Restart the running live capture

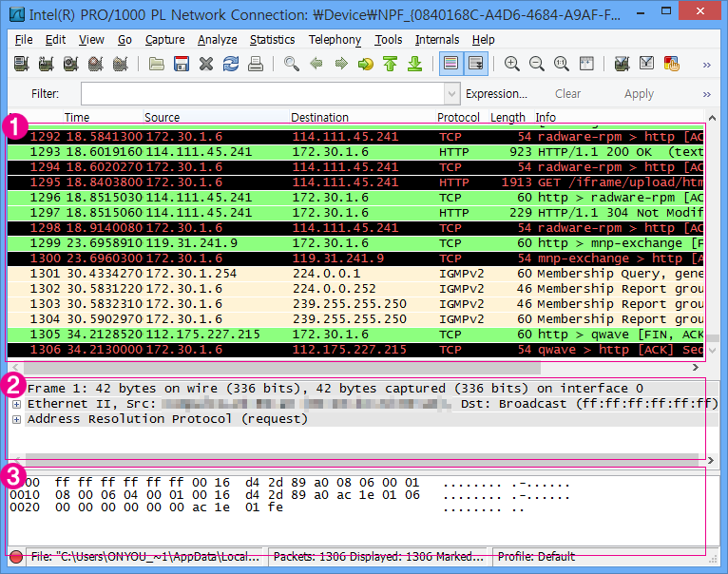click(x=120, y=64)
